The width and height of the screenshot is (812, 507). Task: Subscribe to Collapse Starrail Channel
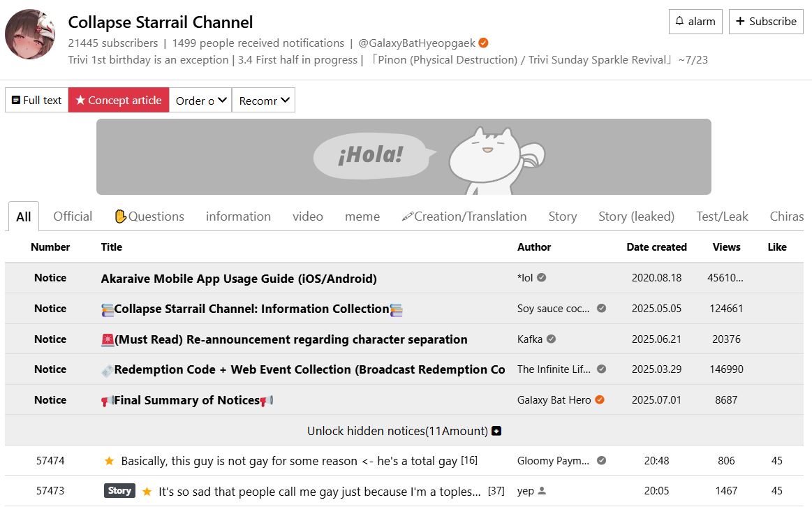[765, 22]
